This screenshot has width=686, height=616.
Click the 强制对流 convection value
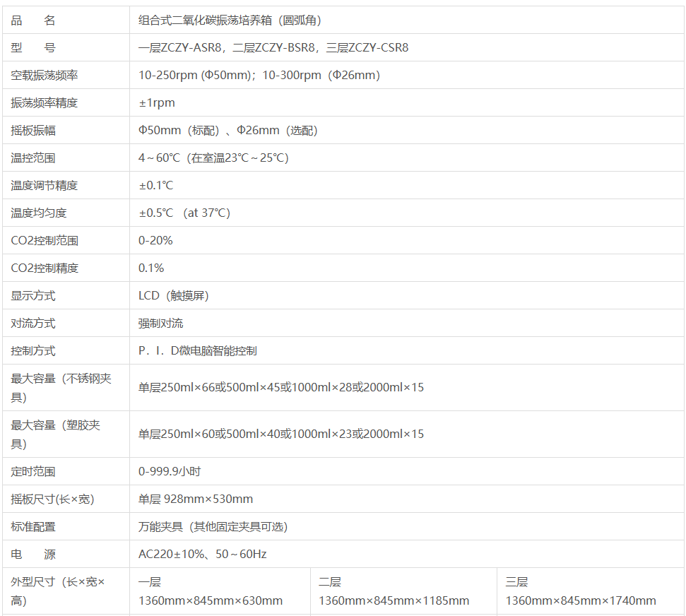(160, 324)
